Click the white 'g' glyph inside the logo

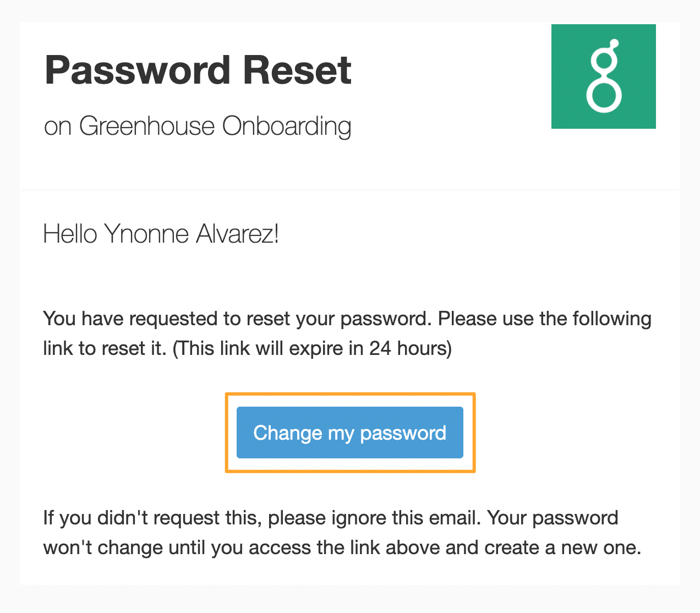(604, 76)
